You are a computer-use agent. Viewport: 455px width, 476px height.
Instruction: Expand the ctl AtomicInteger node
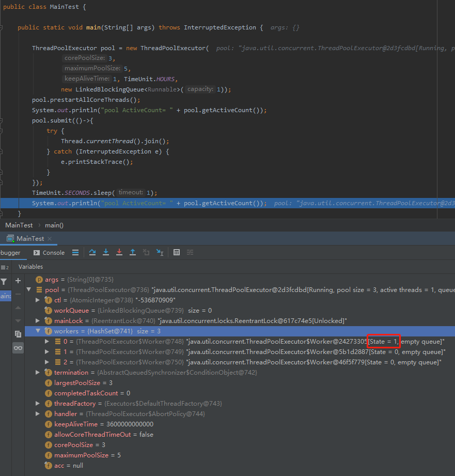38,300
